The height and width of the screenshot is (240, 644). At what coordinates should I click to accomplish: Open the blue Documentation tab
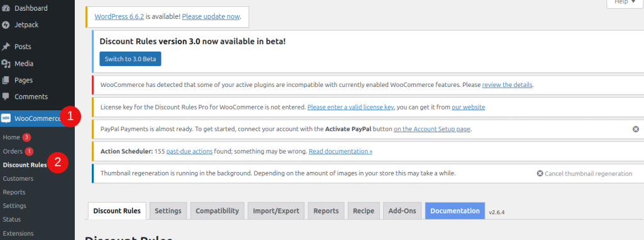click(455, 211)
